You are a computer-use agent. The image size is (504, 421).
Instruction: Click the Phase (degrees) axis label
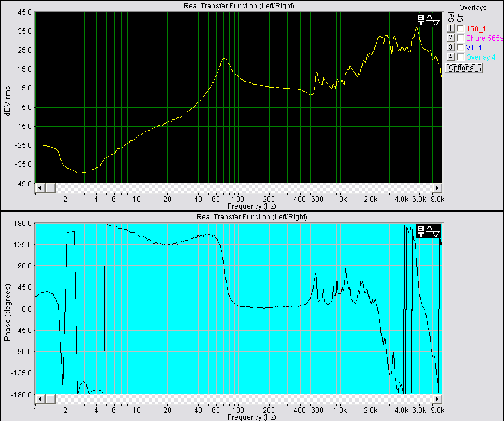(x=7, y=312)
